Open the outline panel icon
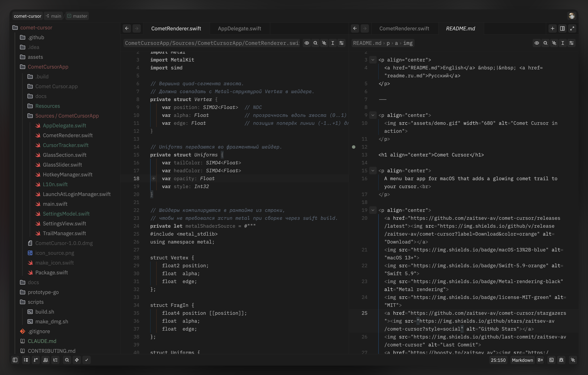 (x=55, y=360)
